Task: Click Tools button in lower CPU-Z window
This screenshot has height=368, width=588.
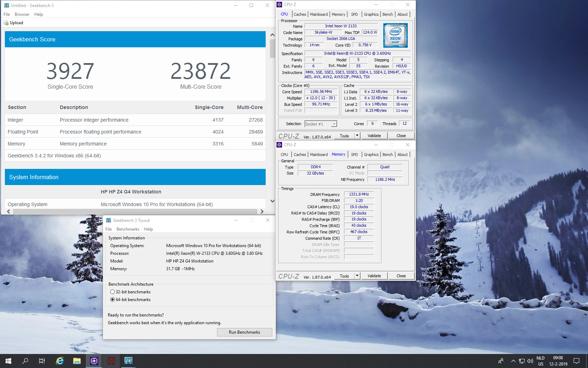Action: click(344, 276)
